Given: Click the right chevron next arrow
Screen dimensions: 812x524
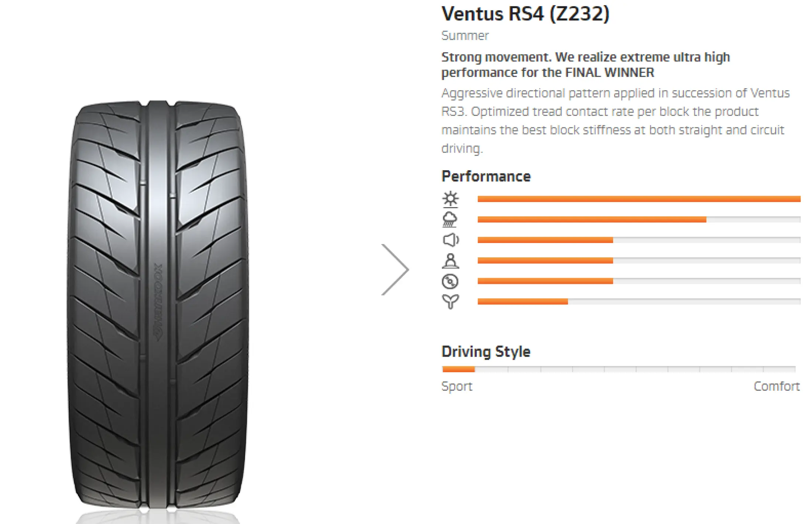Looking at the screenshot, I should tap(395, 270).
